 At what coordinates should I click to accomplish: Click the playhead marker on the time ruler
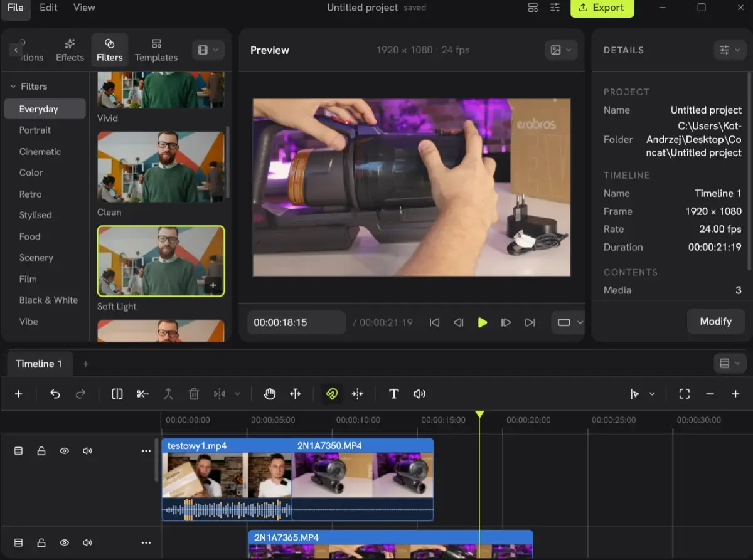479,415
